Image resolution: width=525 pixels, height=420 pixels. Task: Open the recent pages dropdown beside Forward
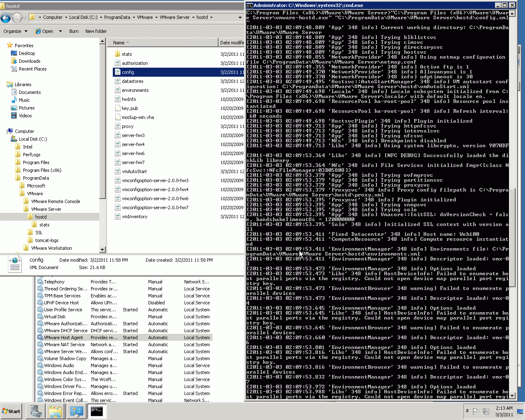pyautogui.click(x=25, y=18)
